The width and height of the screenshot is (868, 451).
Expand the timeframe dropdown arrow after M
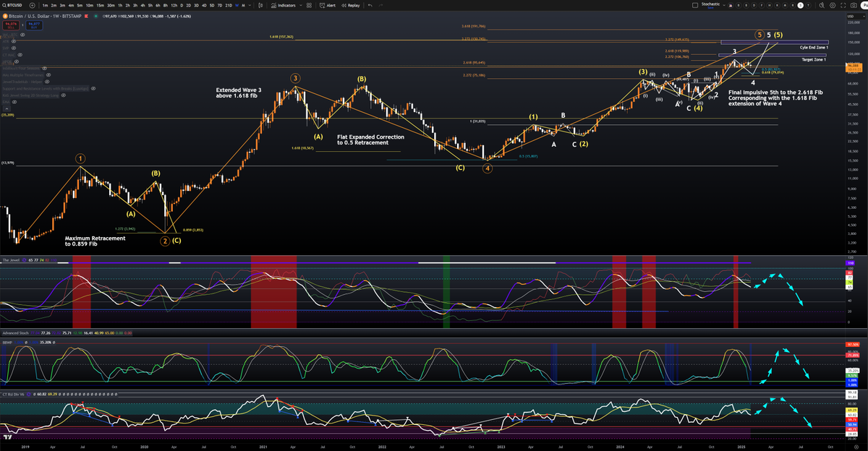[250, 5]
